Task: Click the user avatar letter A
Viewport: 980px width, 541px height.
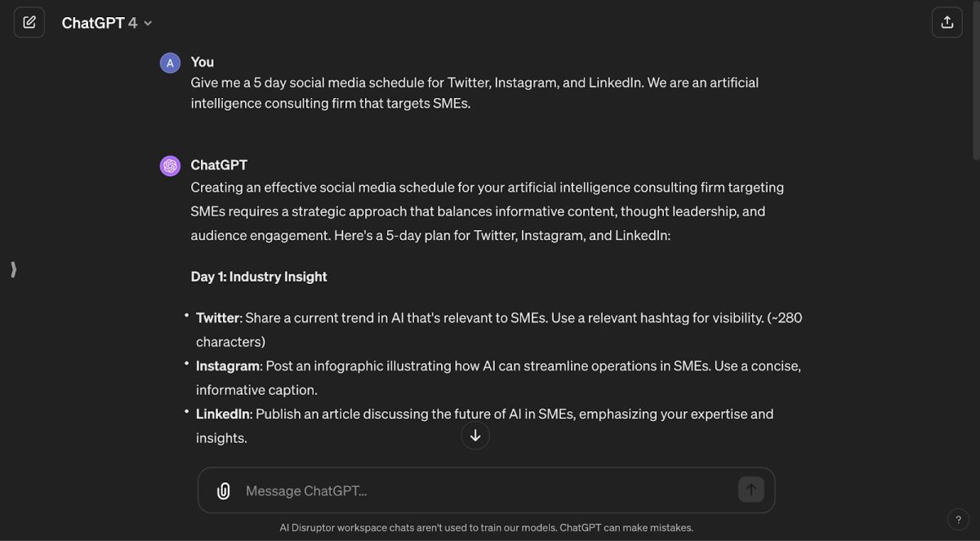Action: tap(170, 63)
